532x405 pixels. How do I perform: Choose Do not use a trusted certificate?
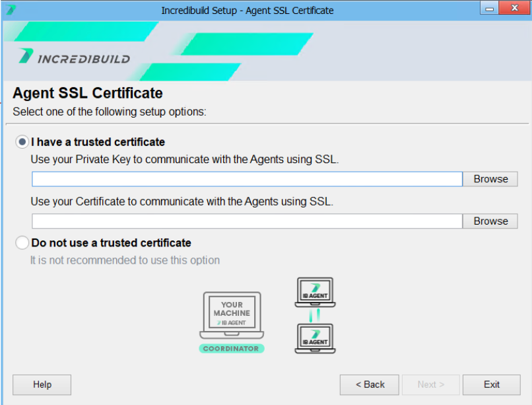(x=22, y=243)
